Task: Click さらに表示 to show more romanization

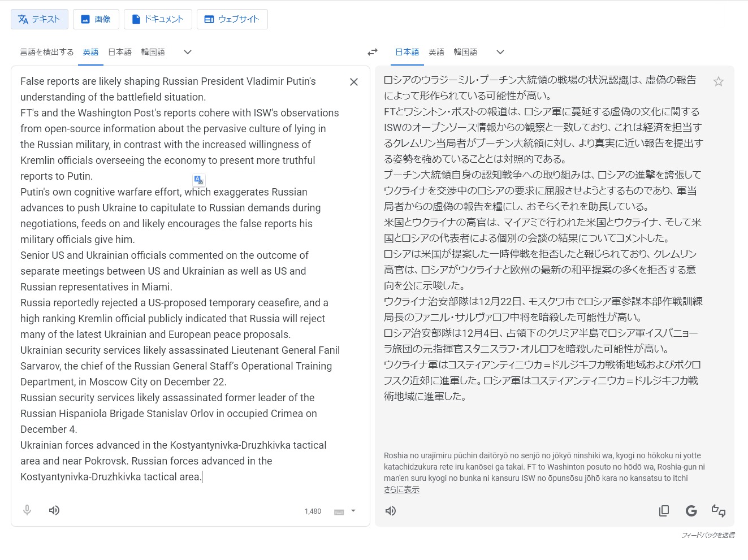Action: pyautogui.click(x=401, y=489)
